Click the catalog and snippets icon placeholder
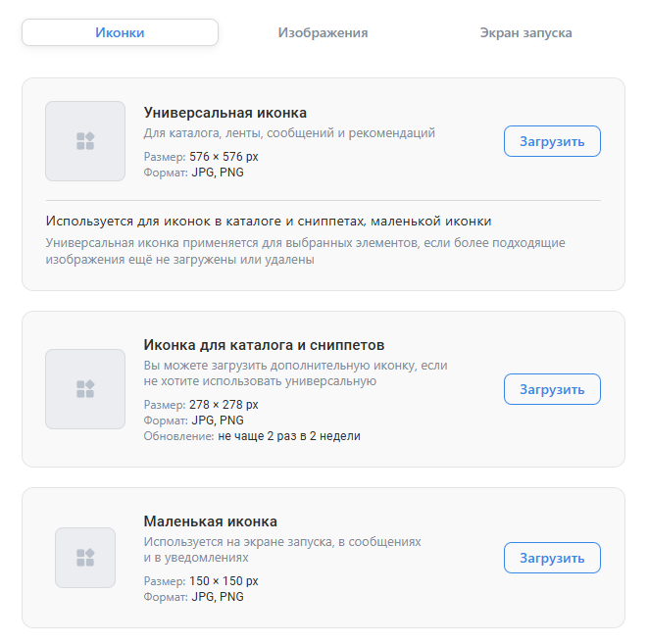 85,389
